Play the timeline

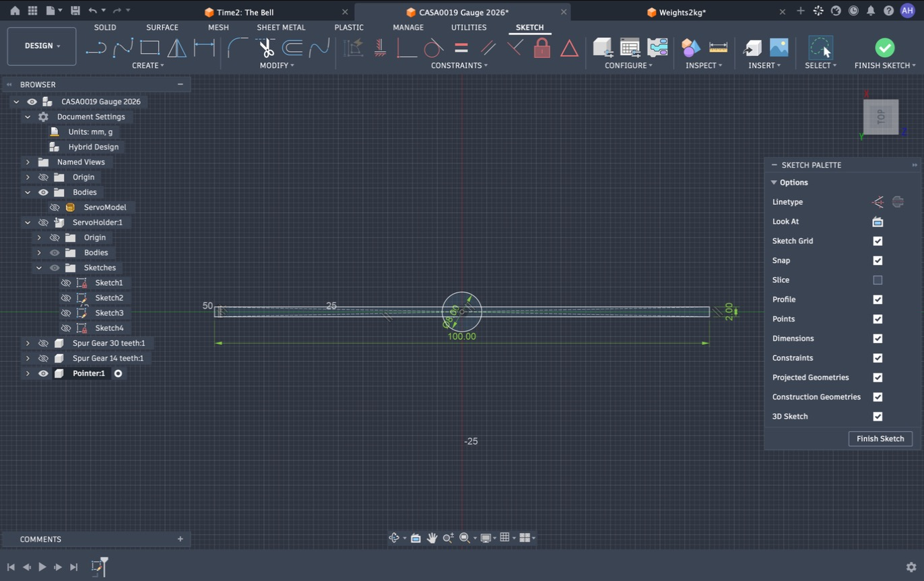(42, 568)
